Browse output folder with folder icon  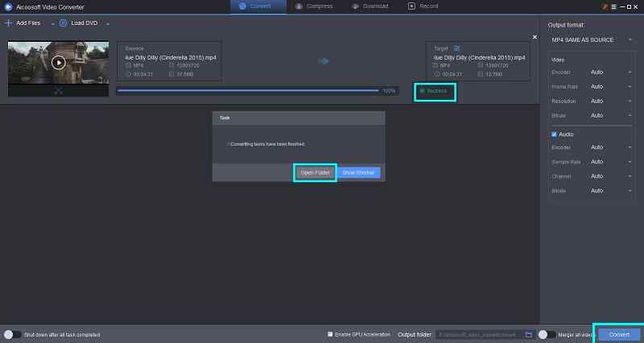(529, 334)
